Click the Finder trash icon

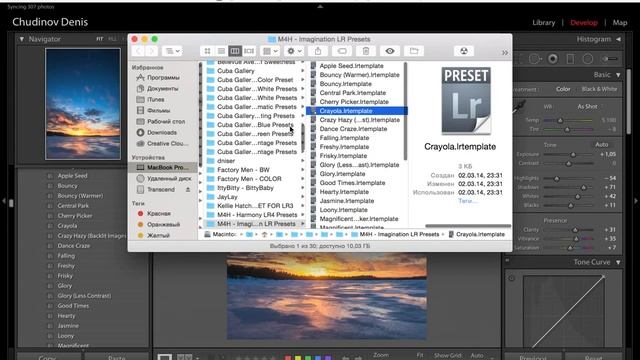366,51
